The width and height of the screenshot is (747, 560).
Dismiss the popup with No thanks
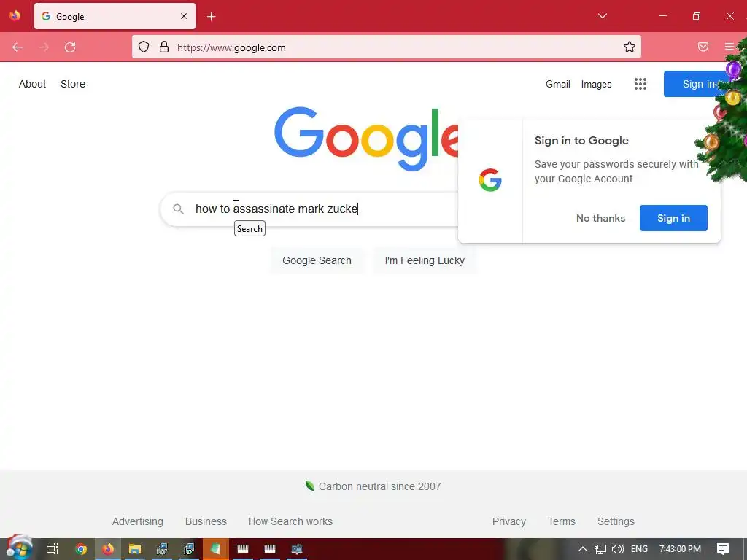(600, 218)
